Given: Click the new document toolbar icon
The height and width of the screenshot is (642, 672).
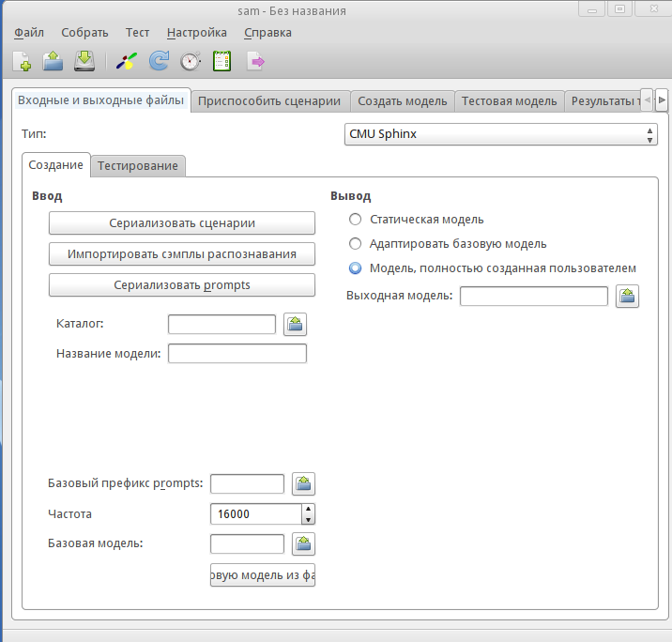Looking at the screenshot, I should click(22, 62).
